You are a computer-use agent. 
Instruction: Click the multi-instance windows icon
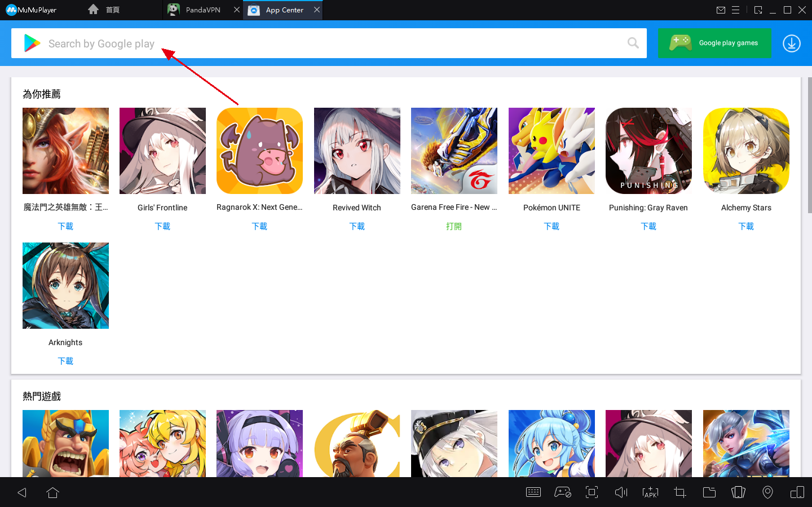click(797, 492)
